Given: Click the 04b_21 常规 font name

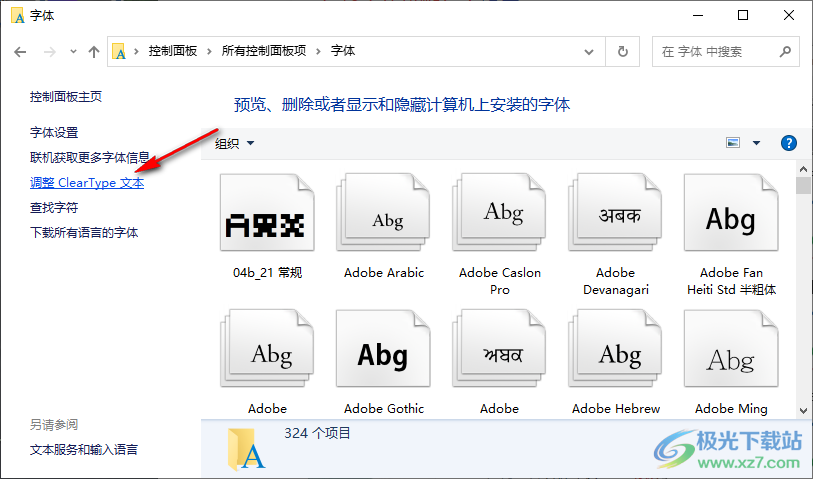Looking at the screenshot, I should (x=268, y=273).
